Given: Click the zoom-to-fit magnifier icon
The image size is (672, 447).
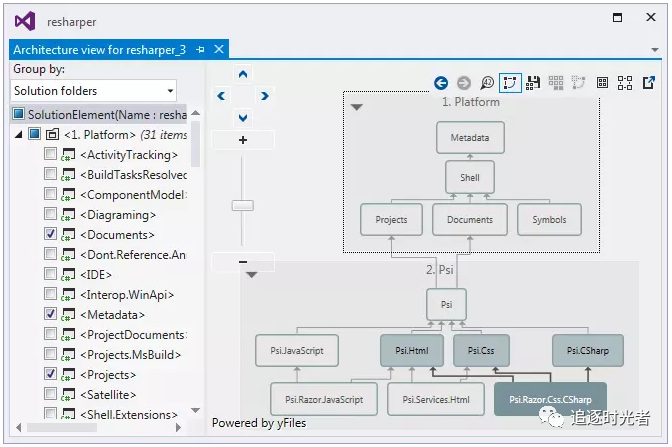Looking at the screenshot, I should pos(487,83).
